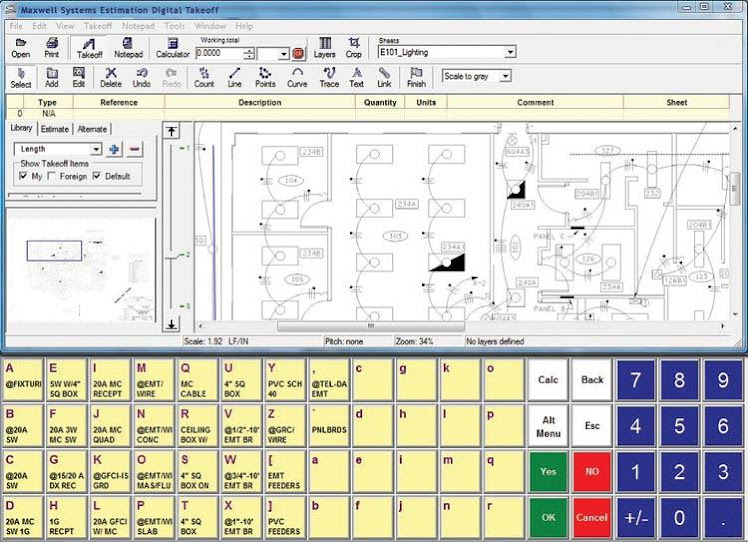Pick the Select pointer tool
Viewport: 748px width, 542px height.
click(x=21, y=78)
